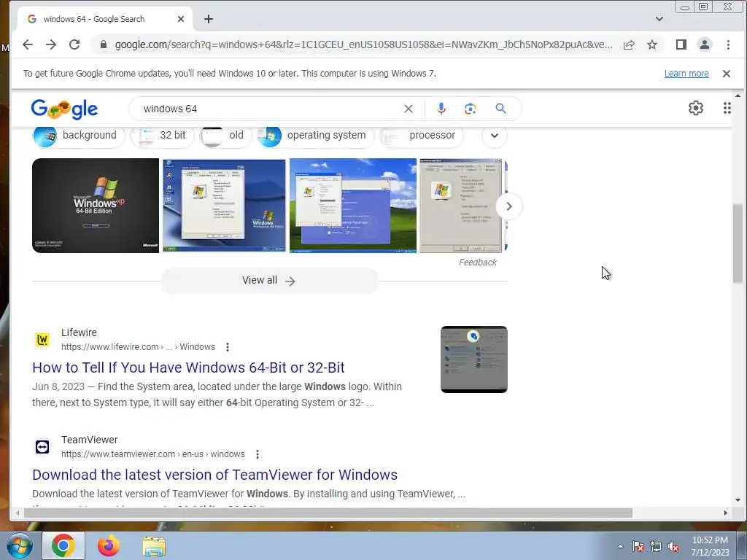
Task: Open the Action Center flag icon
Action: (638, 547)
